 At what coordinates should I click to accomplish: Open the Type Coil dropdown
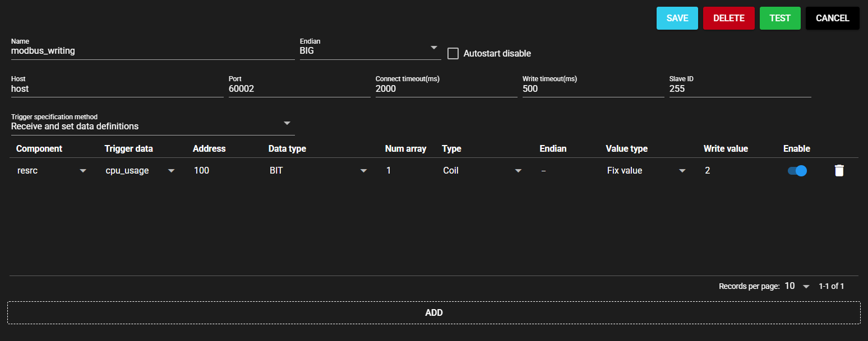pos(482,171)
